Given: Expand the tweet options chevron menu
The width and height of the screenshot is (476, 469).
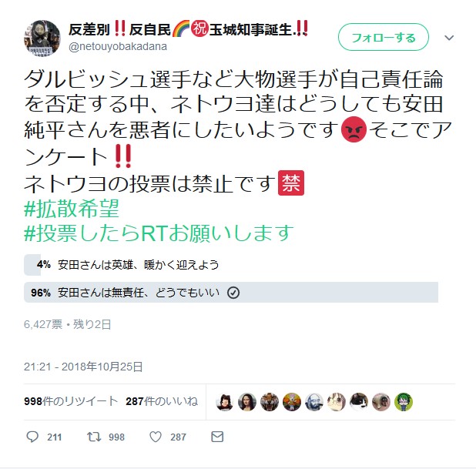Looking at the screenshot, I should click(449, 38).
